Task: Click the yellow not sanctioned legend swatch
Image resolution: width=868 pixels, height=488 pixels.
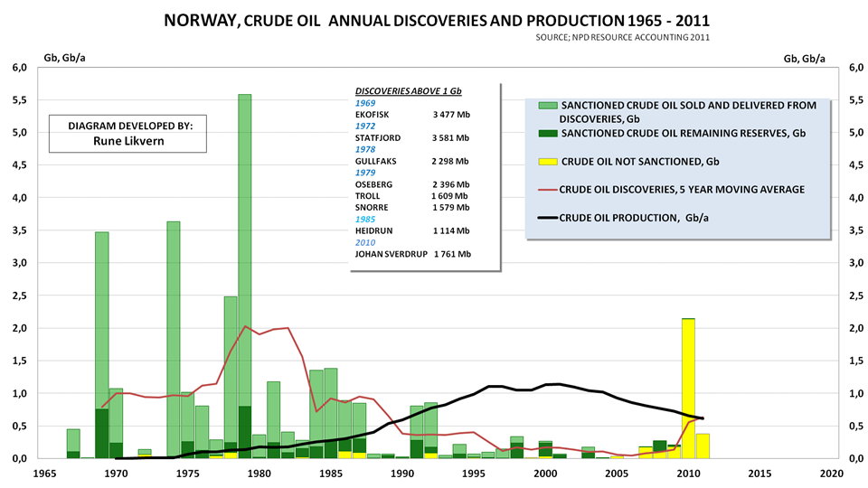Action: (546, 162)
